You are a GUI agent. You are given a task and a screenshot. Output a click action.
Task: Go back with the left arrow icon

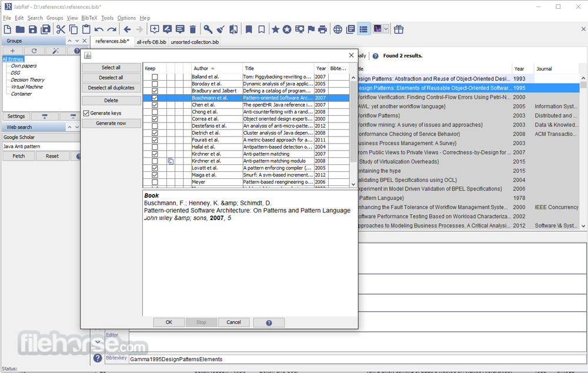[x=127, y=29]
